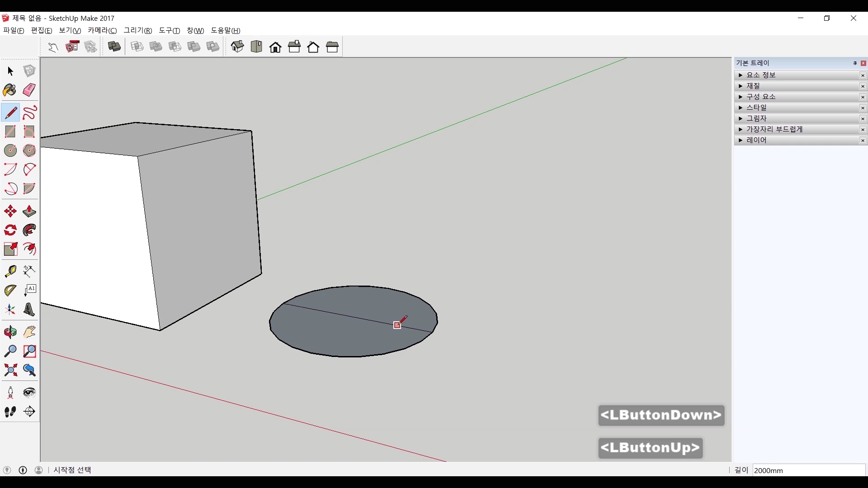Activate the Push/Pull tool
This screenshot has width=868, height=488.
29,211
